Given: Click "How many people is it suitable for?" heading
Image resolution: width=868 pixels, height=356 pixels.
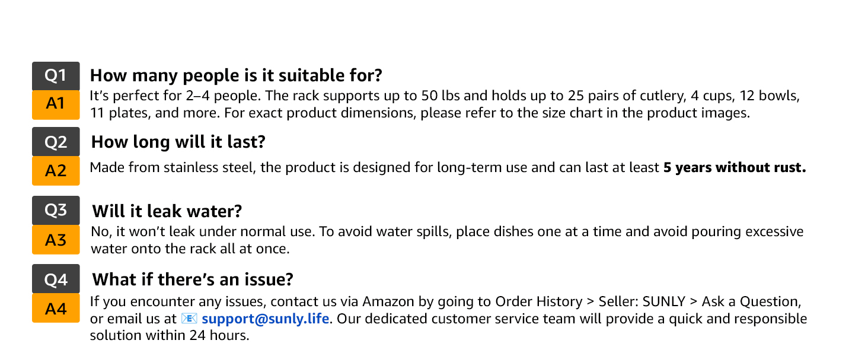Looking at the screenshot, I should pos(236,76).
